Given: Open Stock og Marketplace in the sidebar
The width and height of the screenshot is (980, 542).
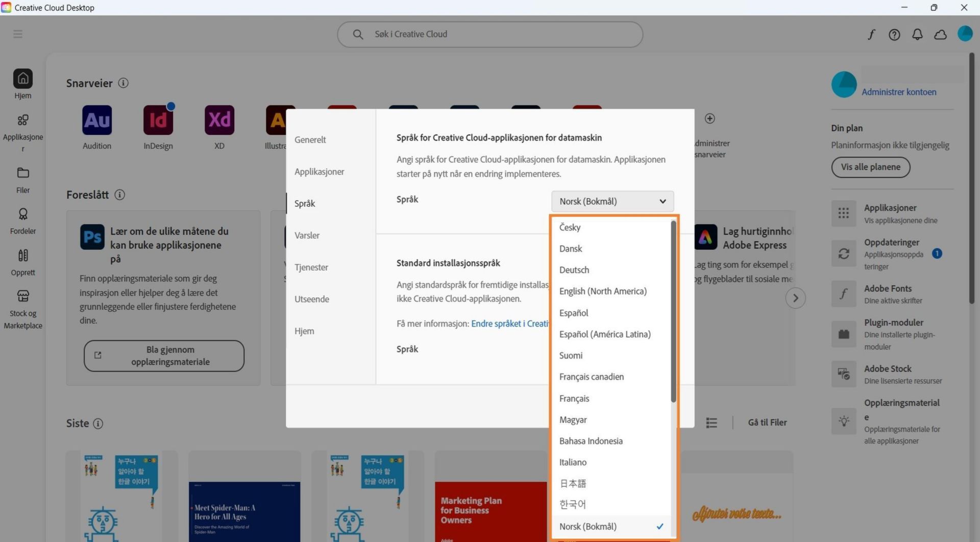Looking at the screenshot, I should 22,310.
